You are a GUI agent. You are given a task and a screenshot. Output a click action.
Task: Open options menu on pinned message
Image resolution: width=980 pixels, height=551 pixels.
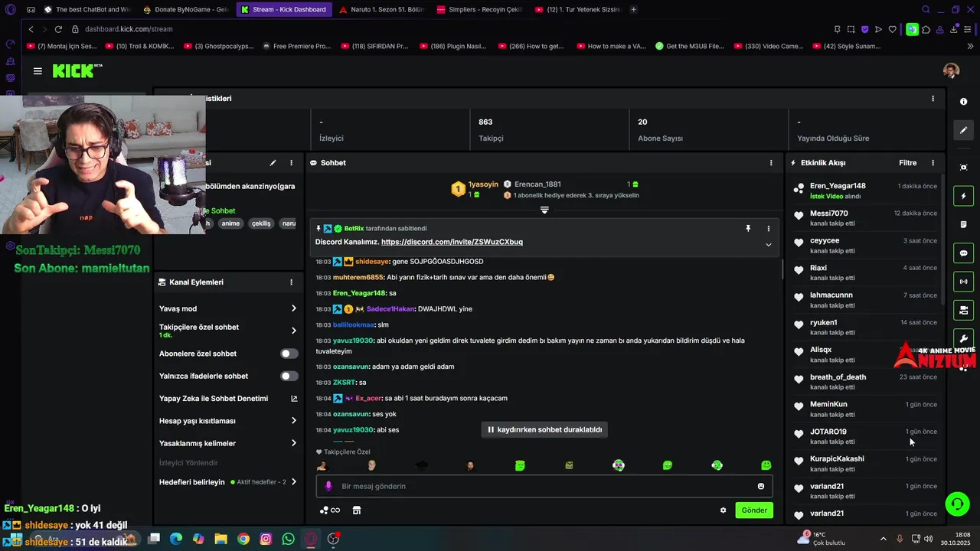coord(768,228)
